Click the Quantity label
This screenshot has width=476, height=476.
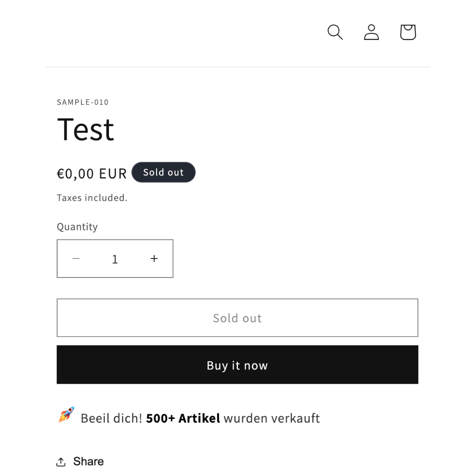click(x=77, y=227)
